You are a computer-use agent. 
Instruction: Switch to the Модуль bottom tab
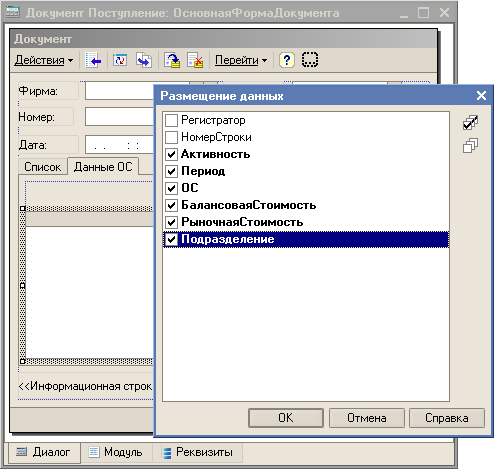coord(116,452)
